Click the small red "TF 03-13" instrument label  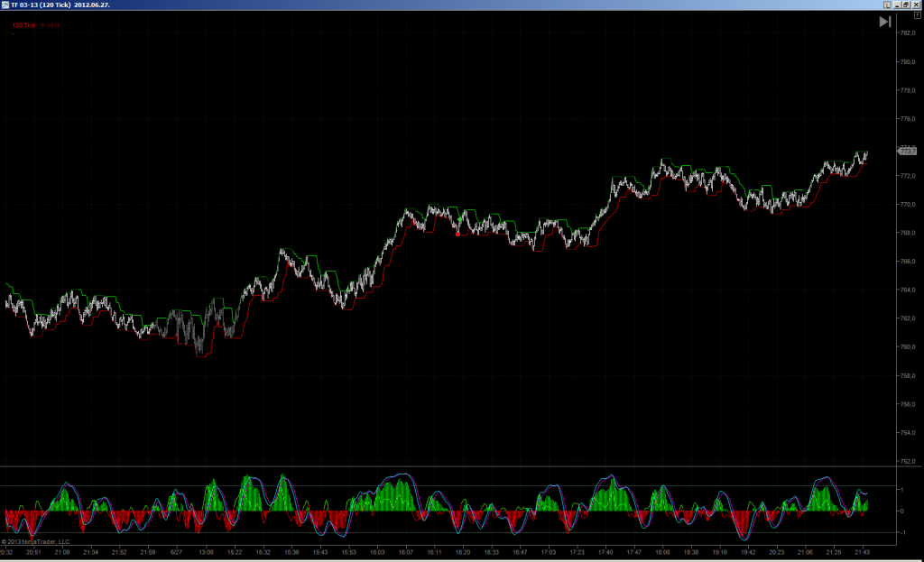(51, 25)
